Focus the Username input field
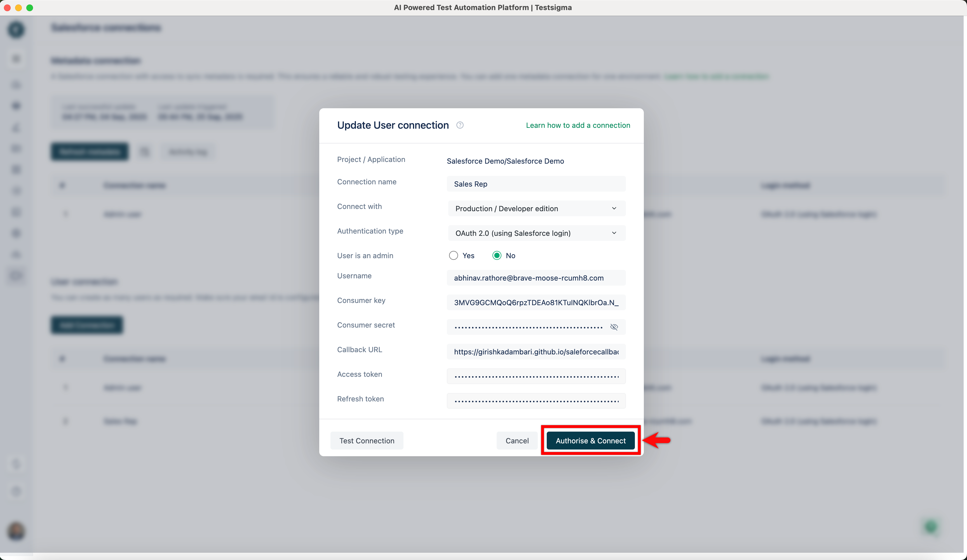 536,278
